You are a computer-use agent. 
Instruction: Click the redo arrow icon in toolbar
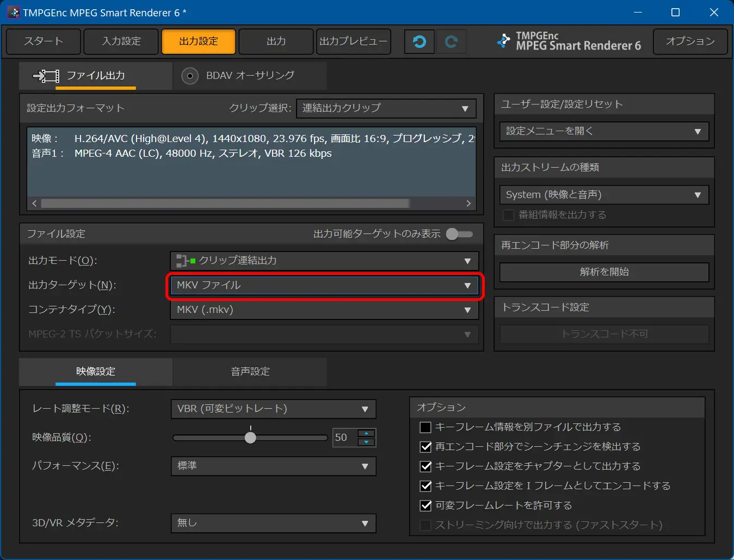coord(451,41)
